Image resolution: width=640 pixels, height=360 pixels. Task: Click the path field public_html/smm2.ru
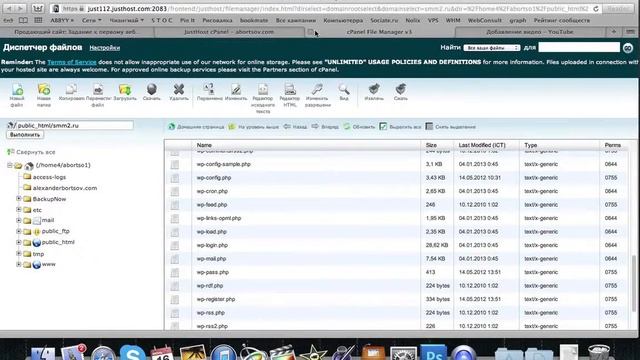coord(70,125)
